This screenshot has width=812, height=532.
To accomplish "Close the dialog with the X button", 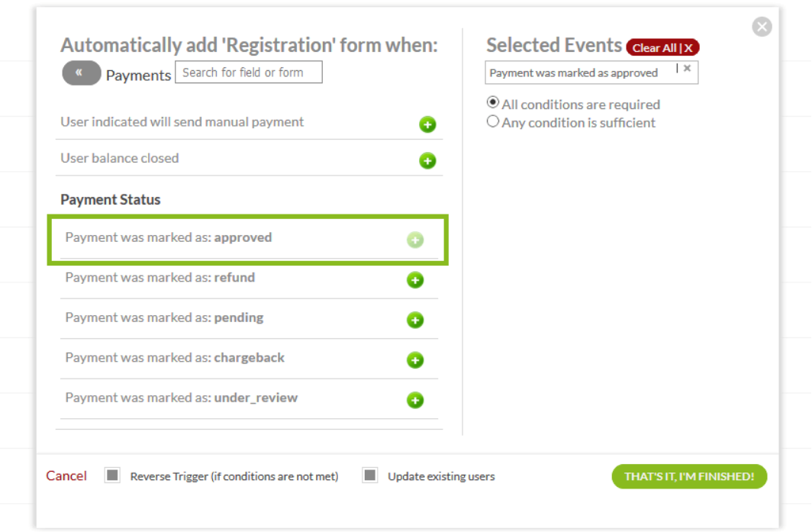I will click(x=762, y=27).
